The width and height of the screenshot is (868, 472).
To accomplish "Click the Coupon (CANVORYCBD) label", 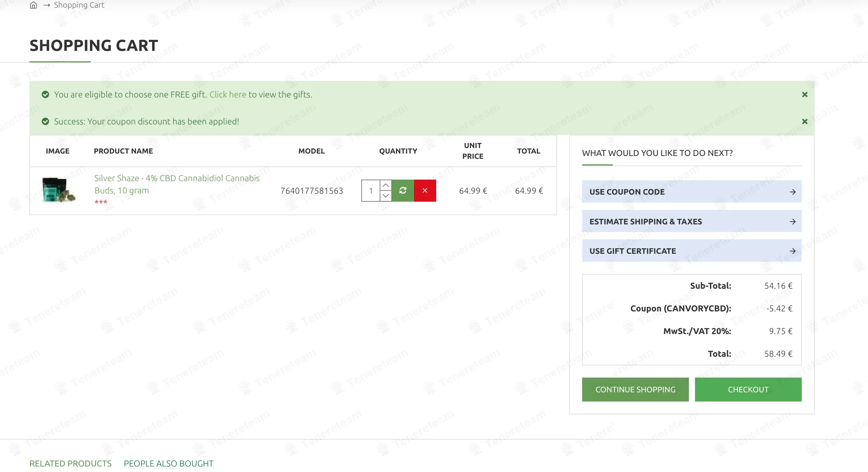I will pos(681,308).
